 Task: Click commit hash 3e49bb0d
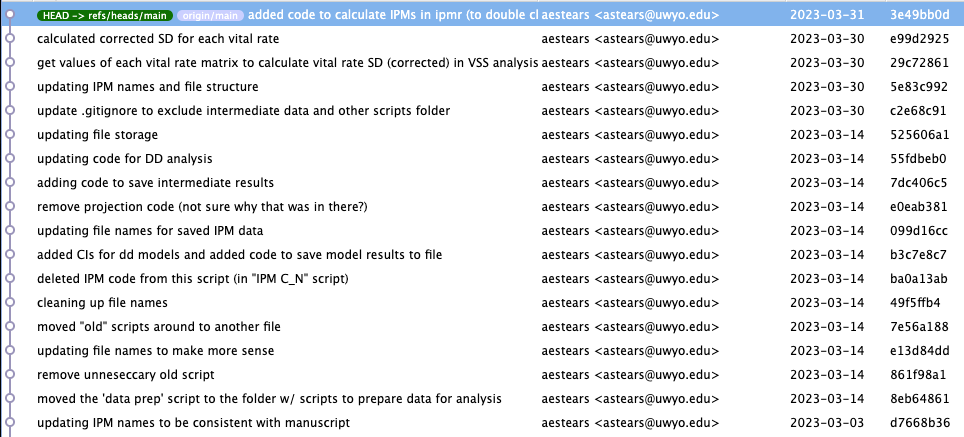(x=918, y=16)
